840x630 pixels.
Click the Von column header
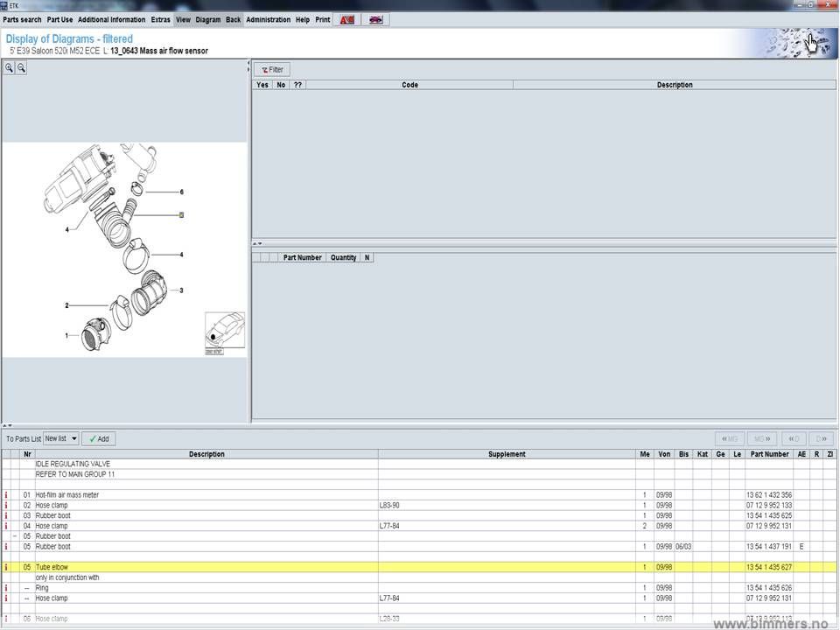tap(664, 454)
